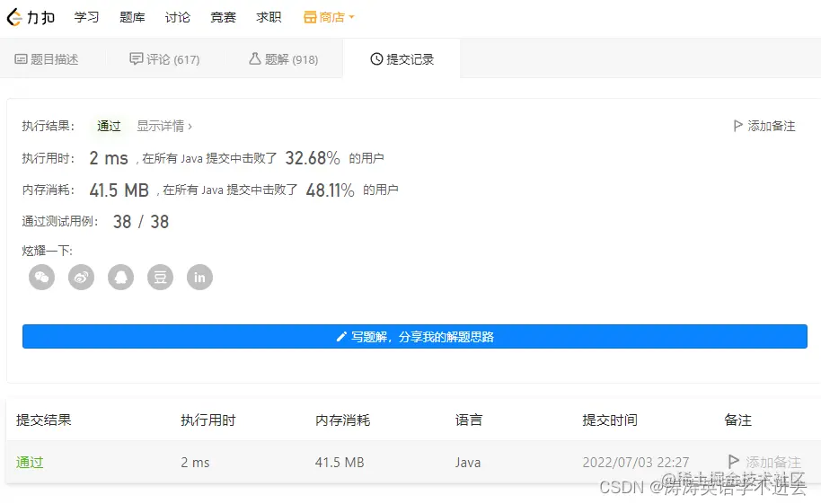Click the Java language cell
Image resolution: width=821 pixels, height=504 pixels.
point(468,462)
